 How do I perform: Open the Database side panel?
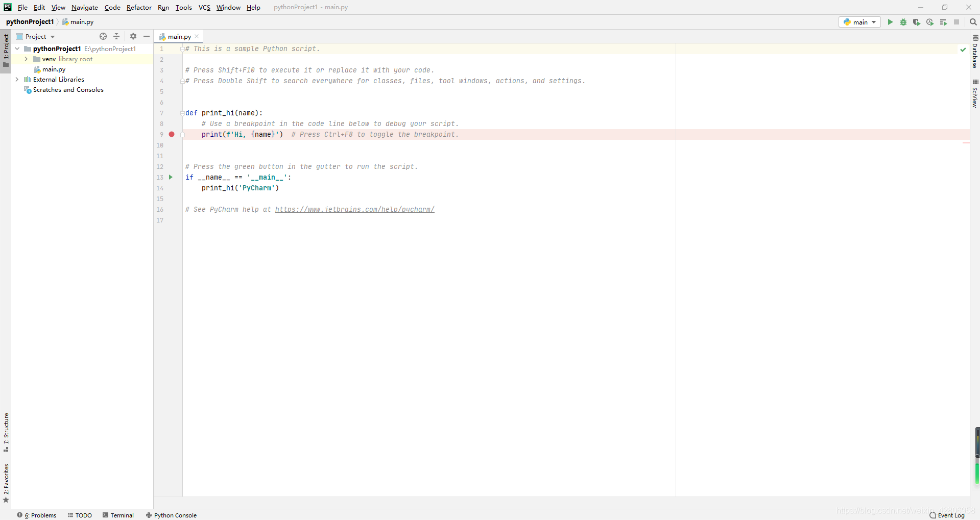[x=975, y=52]
